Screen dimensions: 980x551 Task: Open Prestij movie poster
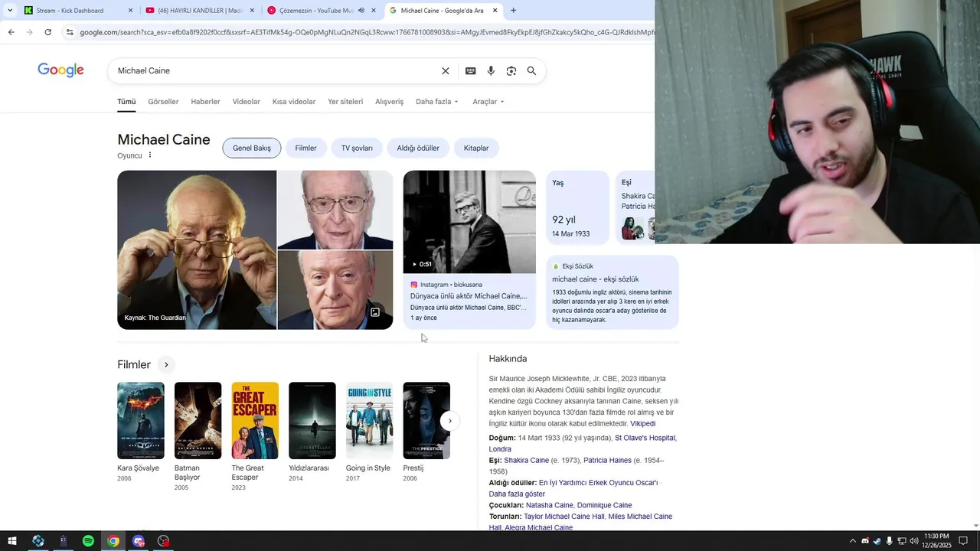tap(426, 420)
